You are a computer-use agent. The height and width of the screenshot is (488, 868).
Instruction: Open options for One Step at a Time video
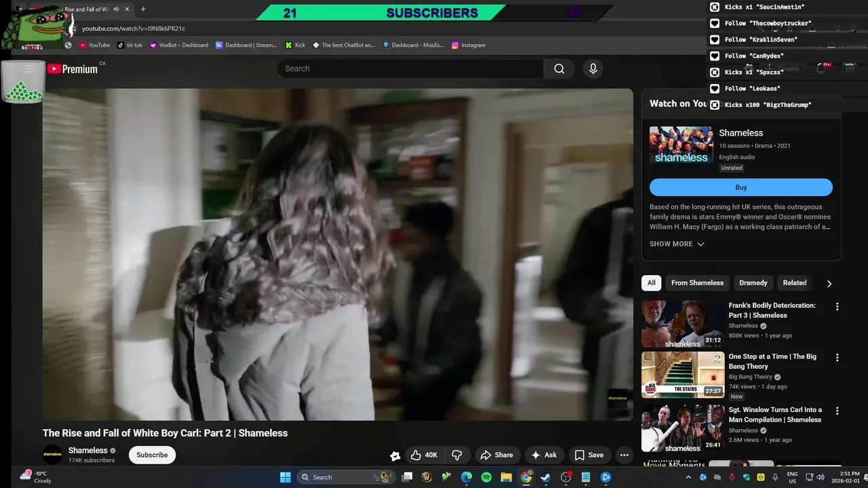(x=837, y=357)
